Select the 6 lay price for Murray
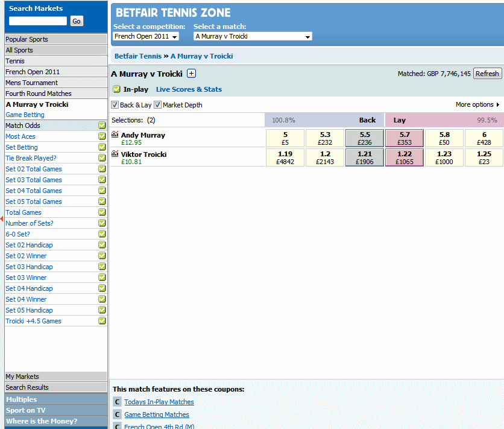Screen dimensions: 504x429 [x=484, y=138]
